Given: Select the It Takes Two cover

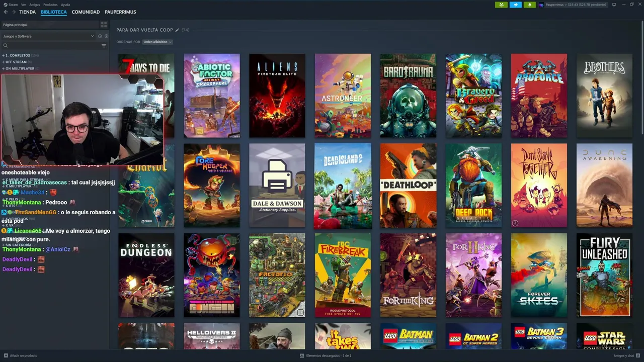Looking at the screenshot, I should (343, 336).
